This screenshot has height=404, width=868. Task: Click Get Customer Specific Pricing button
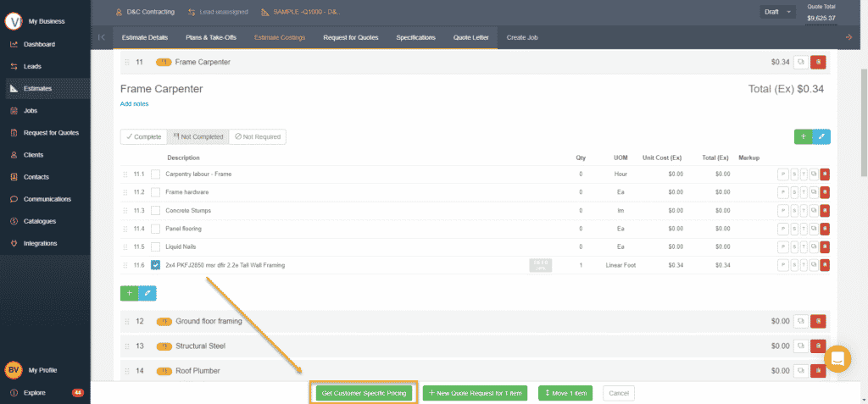[x=364, y=393]
